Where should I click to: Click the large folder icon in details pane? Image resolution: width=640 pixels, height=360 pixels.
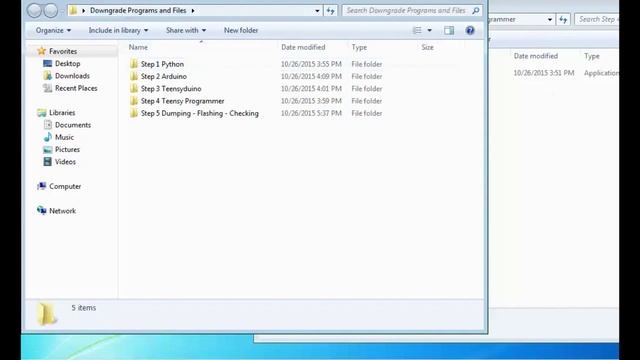coord(46,314)
